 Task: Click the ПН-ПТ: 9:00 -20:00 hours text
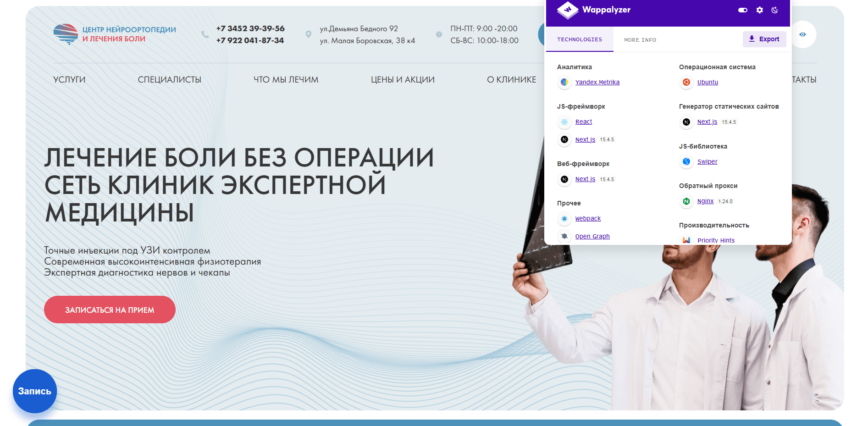(484, 28)
